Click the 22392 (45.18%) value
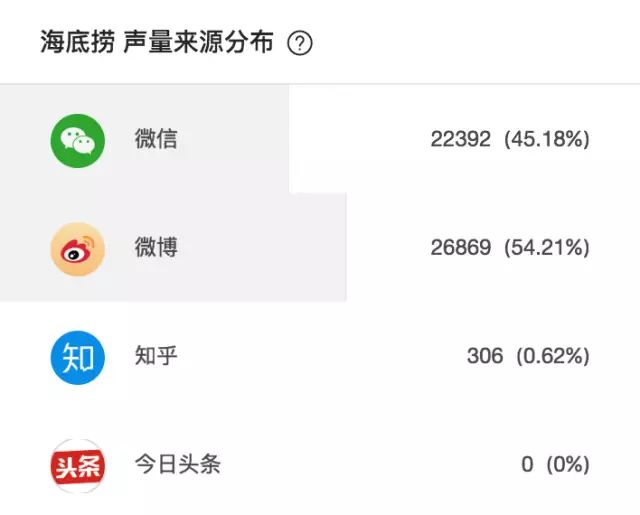The height and width of the screenshot is (515, 640). click(x=510, y=139)
